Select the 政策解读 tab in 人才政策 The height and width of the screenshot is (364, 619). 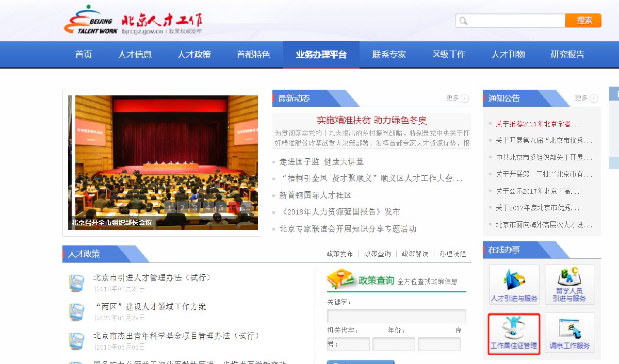[x=415, y=254]
